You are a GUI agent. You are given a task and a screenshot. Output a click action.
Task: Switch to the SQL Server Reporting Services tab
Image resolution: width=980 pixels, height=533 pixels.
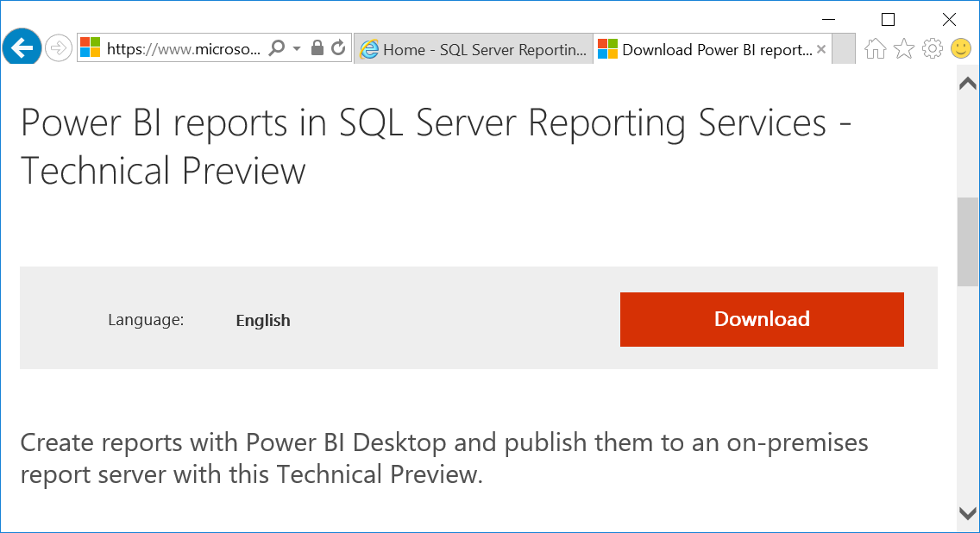pyautogui.click(x=474, y=49)
